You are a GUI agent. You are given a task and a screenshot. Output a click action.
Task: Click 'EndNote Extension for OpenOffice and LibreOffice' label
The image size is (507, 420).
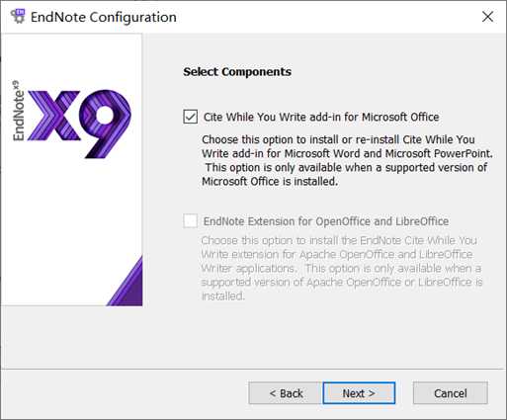point(326,221)
